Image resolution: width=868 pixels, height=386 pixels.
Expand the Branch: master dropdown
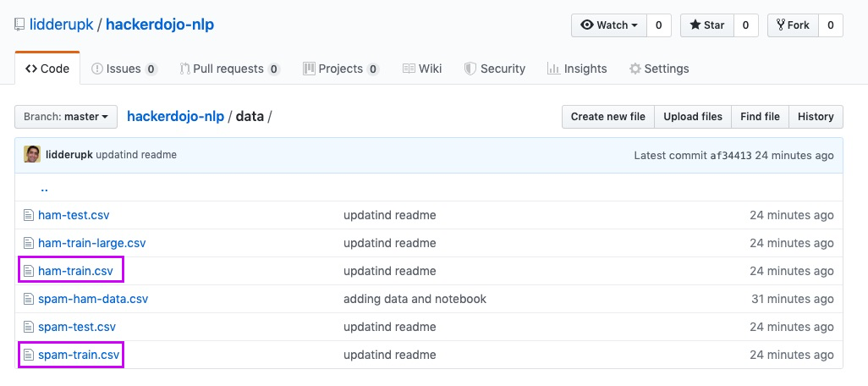pos(66,117)
